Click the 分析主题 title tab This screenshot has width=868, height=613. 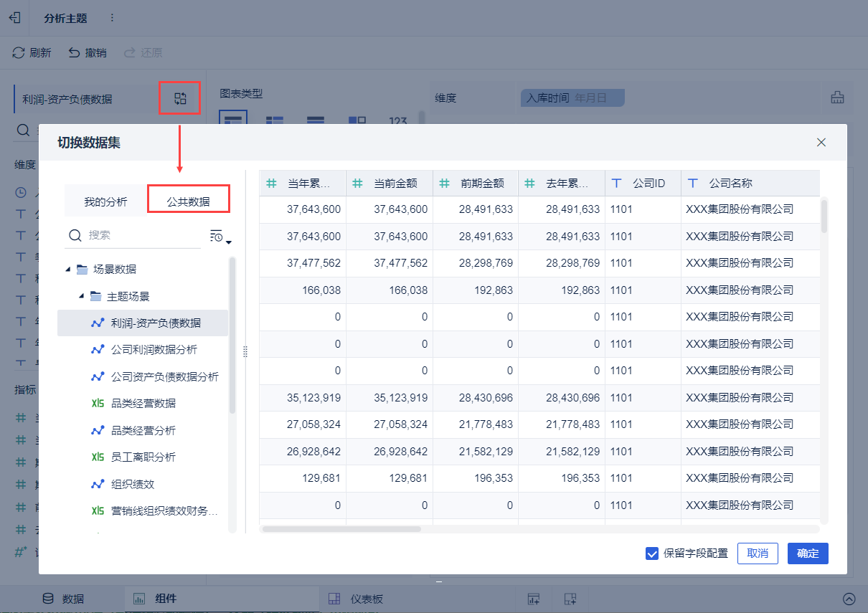pyautogui.click(x=65, y=18)
